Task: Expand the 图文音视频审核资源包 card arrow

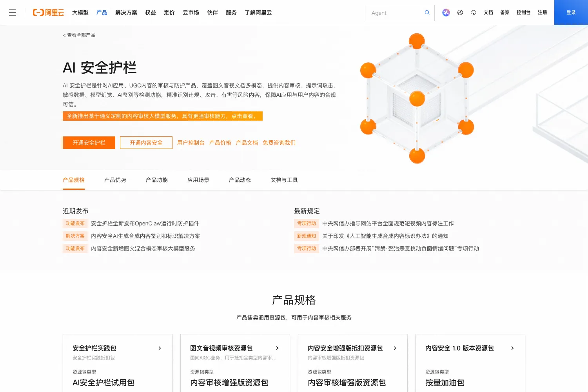Action: pos(277,348)
